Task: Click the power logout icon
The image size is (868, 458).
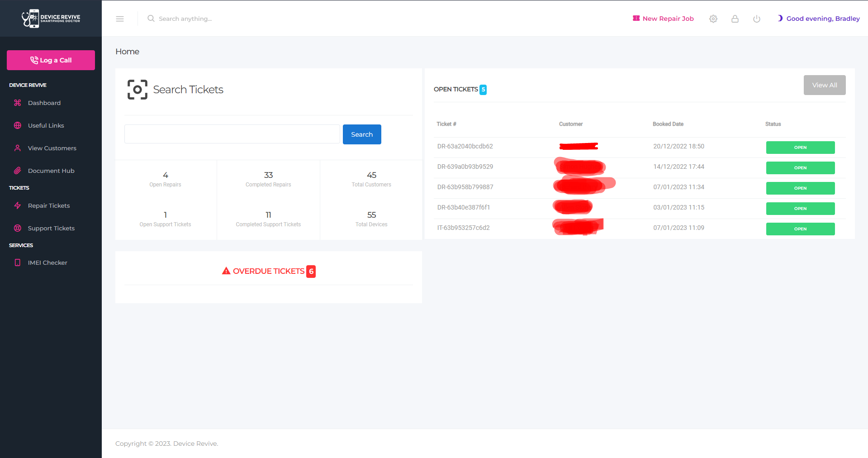Action: click(757, 19)
